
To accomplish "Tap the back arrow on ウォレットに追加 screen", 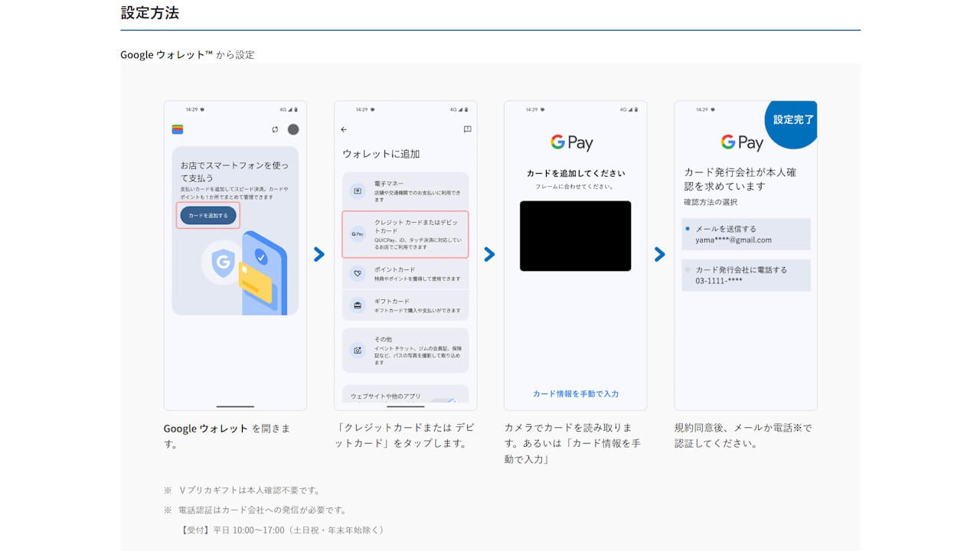I will [x=343, y=129].
